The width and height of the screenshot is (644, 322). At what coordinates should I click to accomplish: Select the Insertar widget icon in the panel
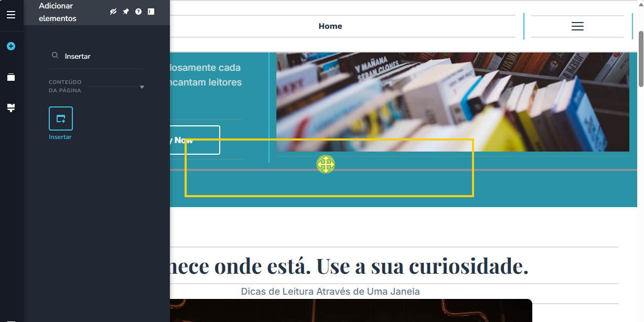point(60,119)
